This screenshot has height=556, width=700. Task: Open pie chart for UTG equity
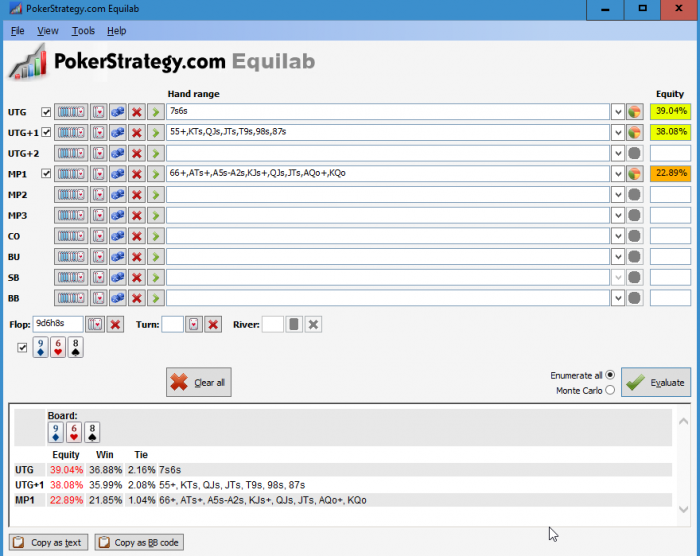pos(634,112)
